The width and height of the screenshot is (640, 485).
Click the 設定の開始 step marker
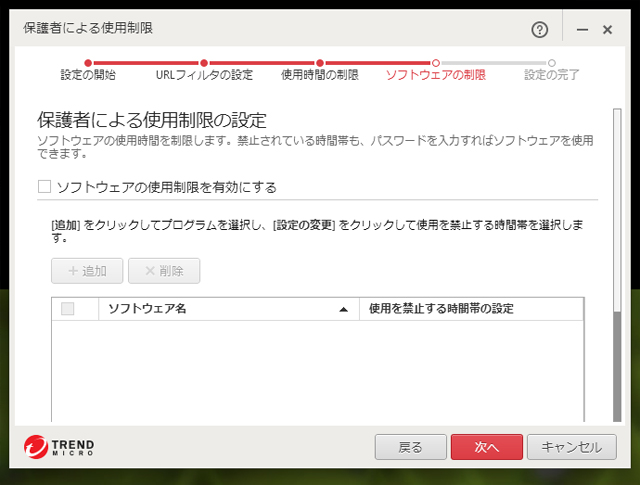tap(88, 63)
